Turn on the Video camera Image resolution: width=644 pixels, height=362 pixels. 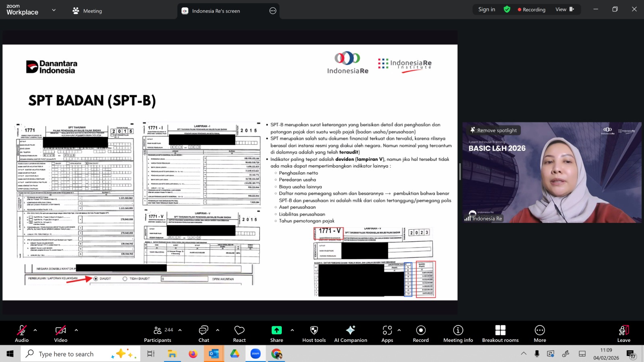[61, 334]
